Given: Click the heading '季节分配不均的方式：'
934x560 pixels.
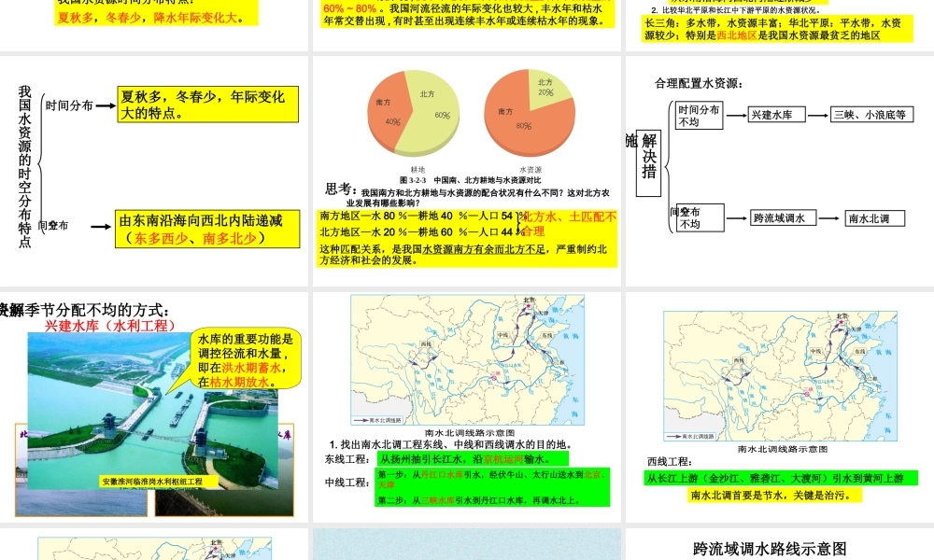Looking at the screenshot, I should click(98, 310).
